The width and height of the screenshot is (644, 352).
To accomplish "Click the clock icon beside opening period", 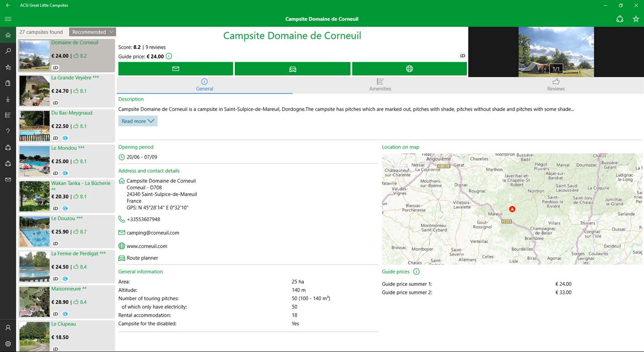I will click(x=122, y=157).
